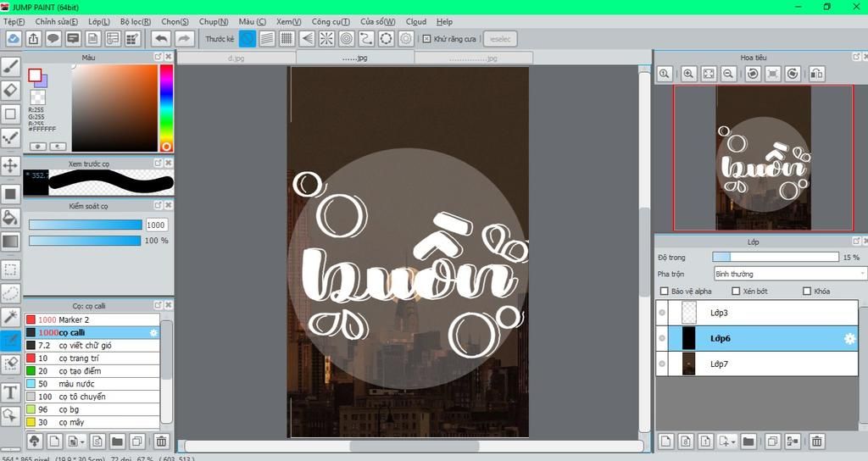Enable the Khóa checkbox
The height and width of the screenshot is (461, 868).
click(807, 292)
